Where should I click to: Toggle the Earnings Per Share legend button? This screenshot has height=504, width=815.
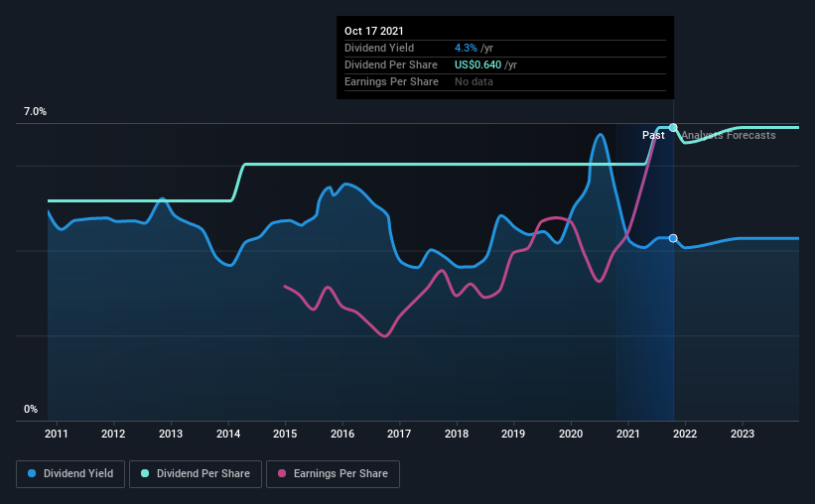[333, 474]
